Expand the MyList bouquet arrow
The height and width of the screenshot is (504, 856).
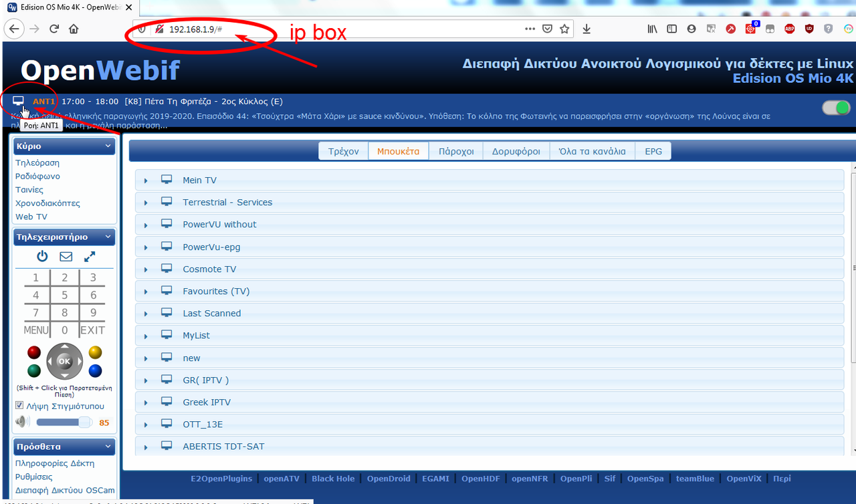click(146, 336)
